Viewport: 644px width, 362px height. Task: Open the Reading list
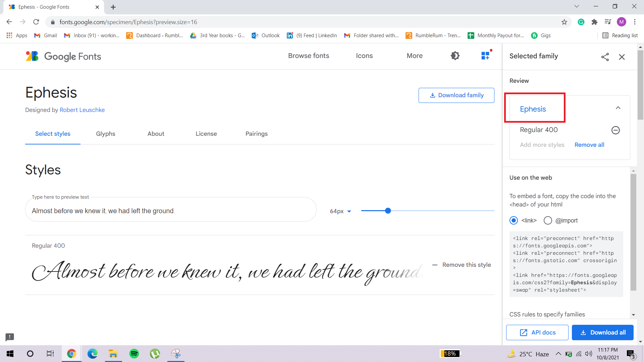click(x=620, y=36)
